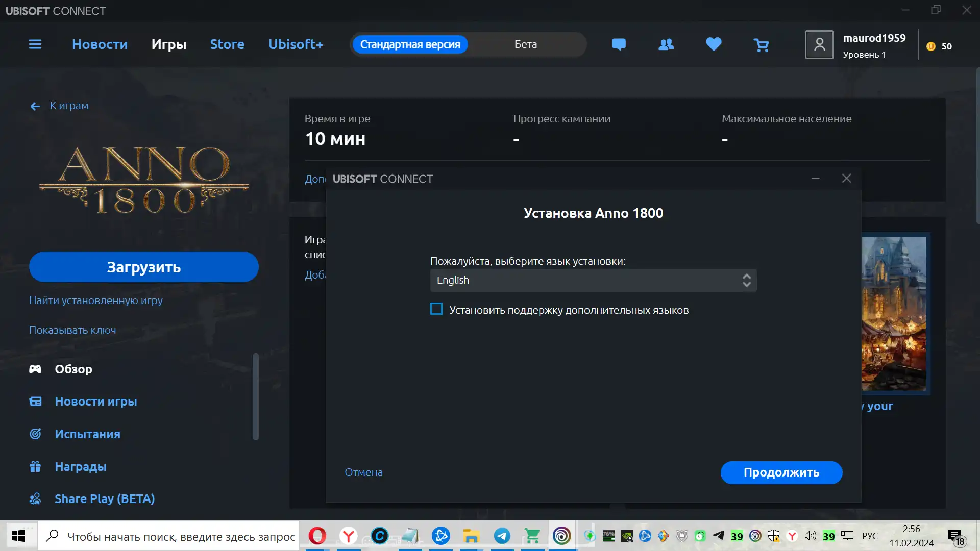Click Найти установленную игру link
Image resolution: width=980 pixels, height=551 pixels.
pos(96,300)
